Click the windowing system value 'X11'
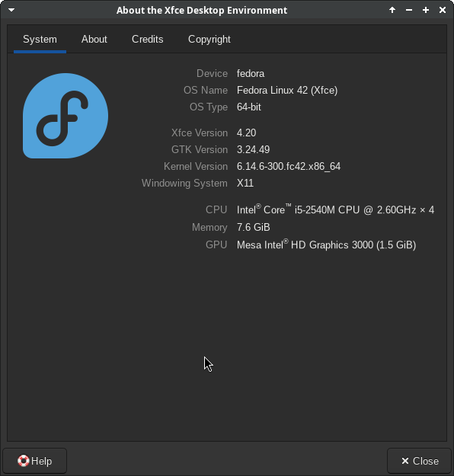Screen dimensions: 454x476 click(245, 183)
